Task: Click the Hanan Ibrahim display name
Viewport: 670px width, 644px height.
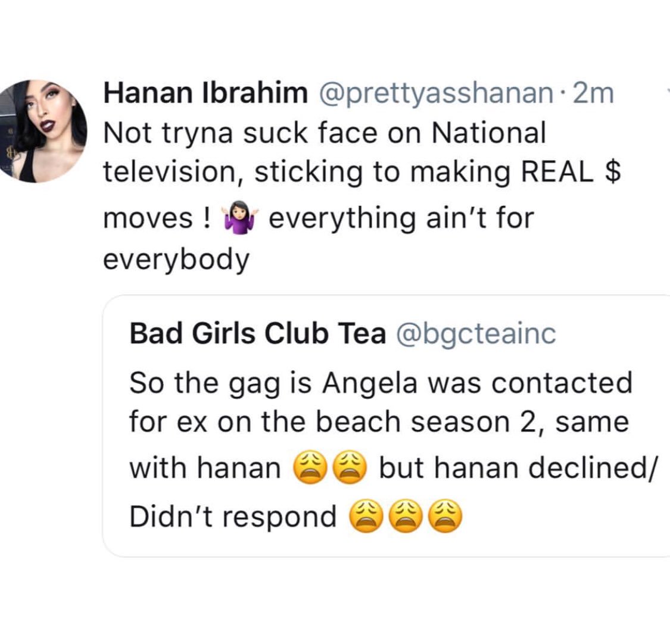Action: [x=205, y=93]
